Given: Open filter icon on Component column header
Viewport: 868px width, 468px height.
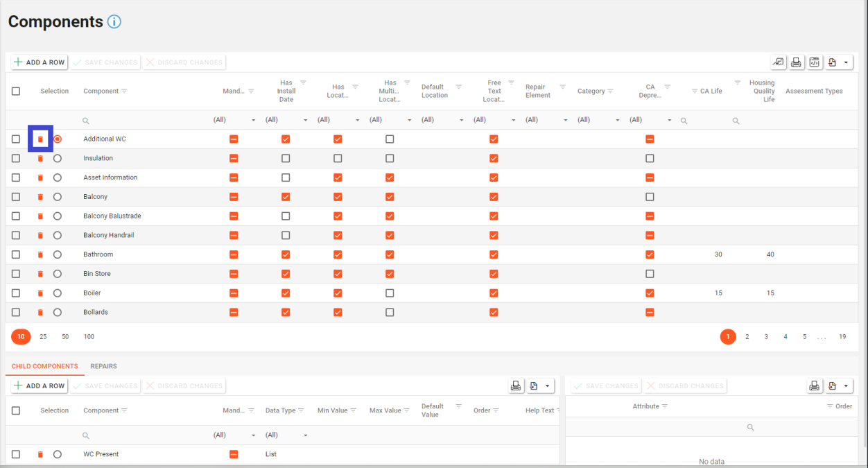Looking at the screenshot, I should coord(124,92).
